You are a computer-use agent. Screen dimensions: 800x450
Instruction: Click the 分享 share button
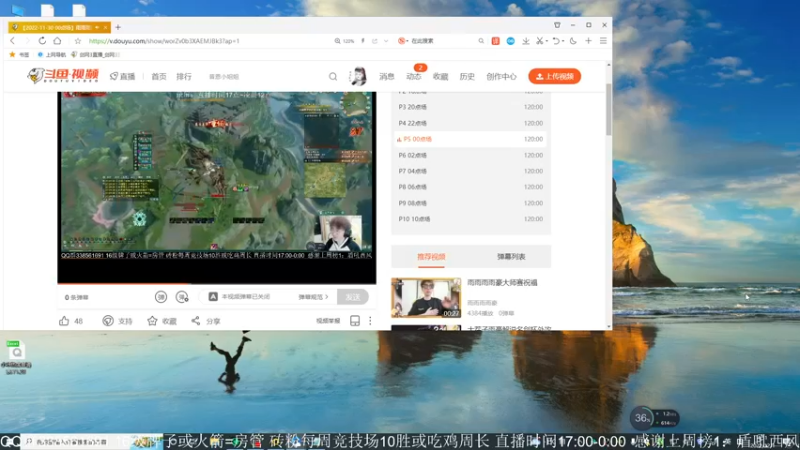point(206,321)
